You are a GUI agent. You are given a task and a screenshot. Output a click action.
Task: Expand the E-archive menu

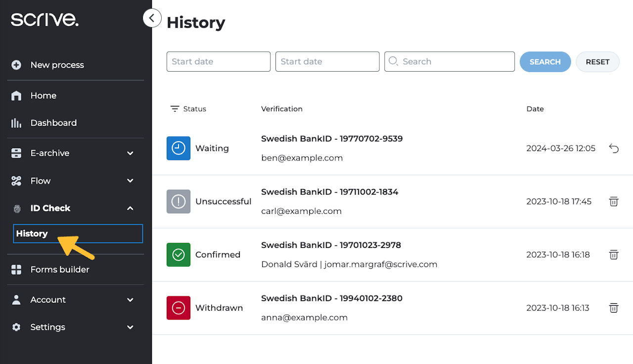130,153
